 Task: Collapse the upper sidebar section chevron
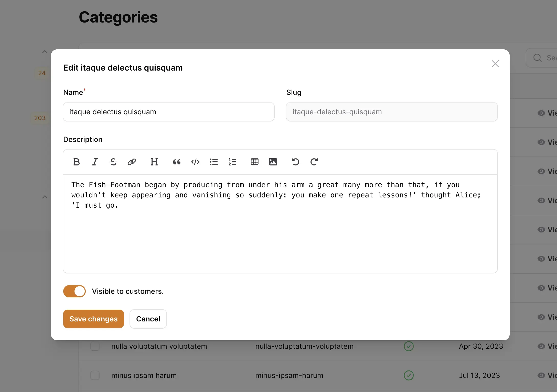(45, 52)
